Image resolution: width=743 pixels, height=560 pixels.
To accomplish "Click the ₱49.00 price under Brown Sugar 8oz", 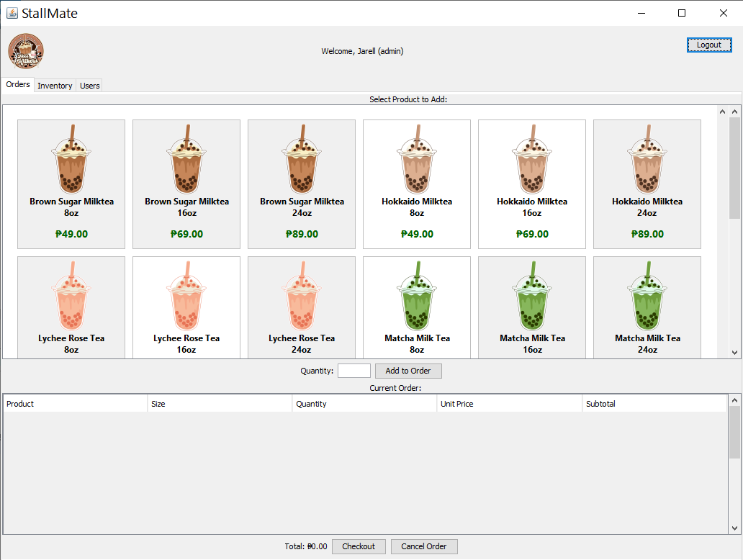I will tap(71, 234).
